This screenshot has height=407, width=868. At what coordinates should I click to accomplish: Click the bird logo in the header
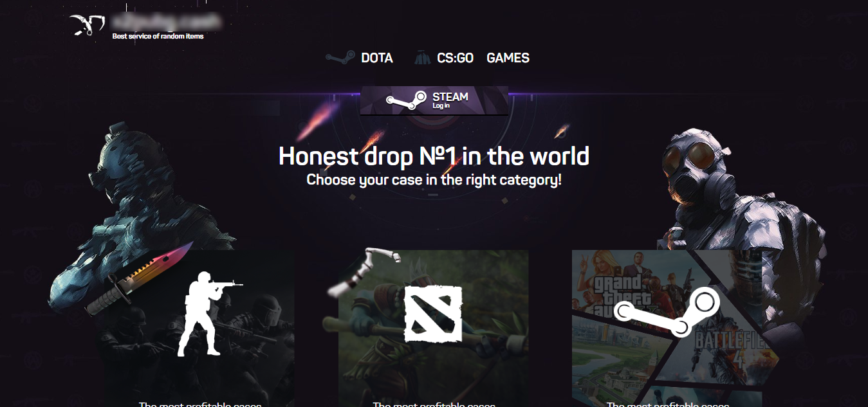pos(87,25)
